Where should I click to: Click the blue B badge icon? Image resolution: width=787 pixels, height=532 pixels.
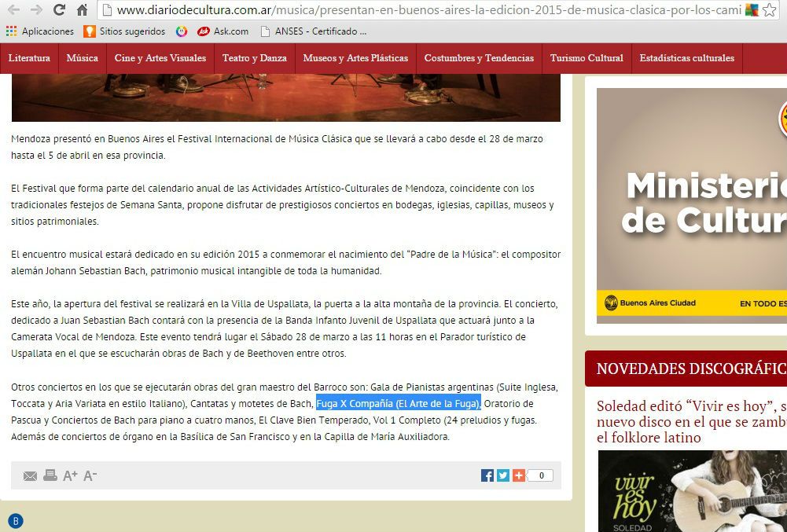16,520
